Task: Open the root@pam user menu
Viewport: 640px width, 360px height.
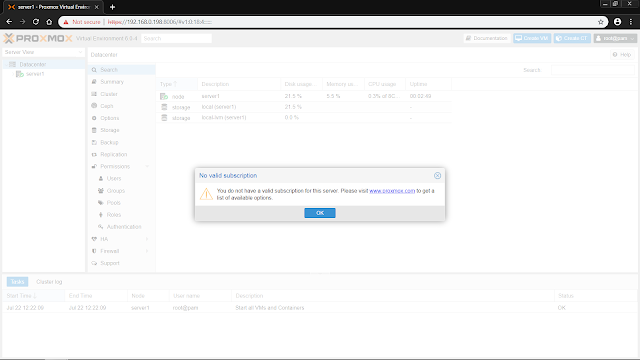Action: click(615, 38)
